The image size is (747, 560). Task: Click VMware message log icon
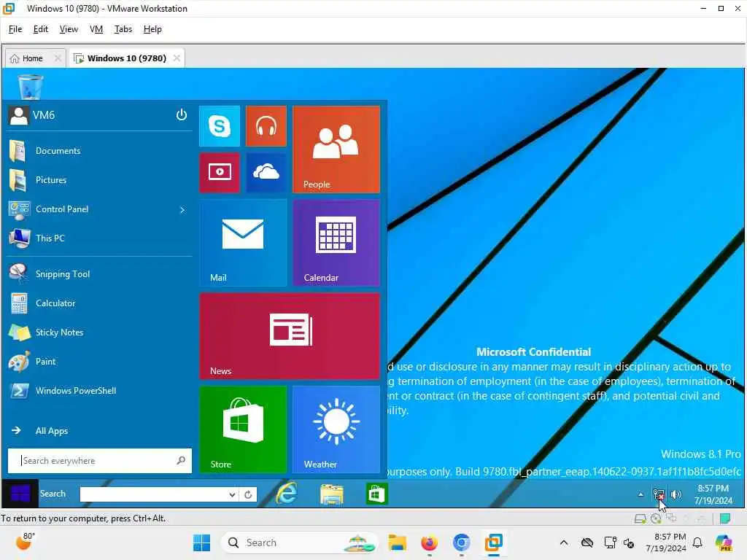point(724,518)
